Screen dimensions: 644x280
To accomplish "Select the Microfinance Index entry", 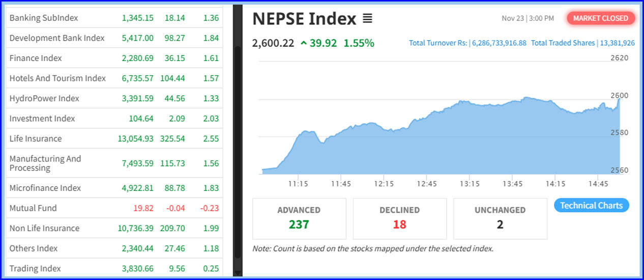I will tap(45, 188).
